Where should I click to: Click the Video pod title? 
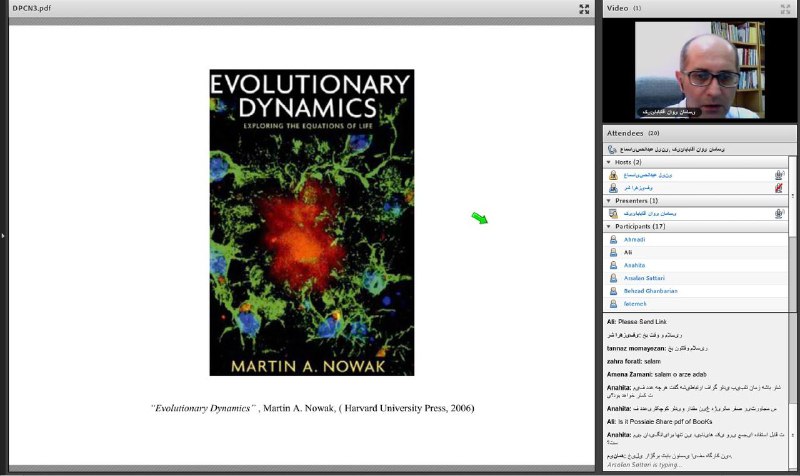[x=617, y=8]
